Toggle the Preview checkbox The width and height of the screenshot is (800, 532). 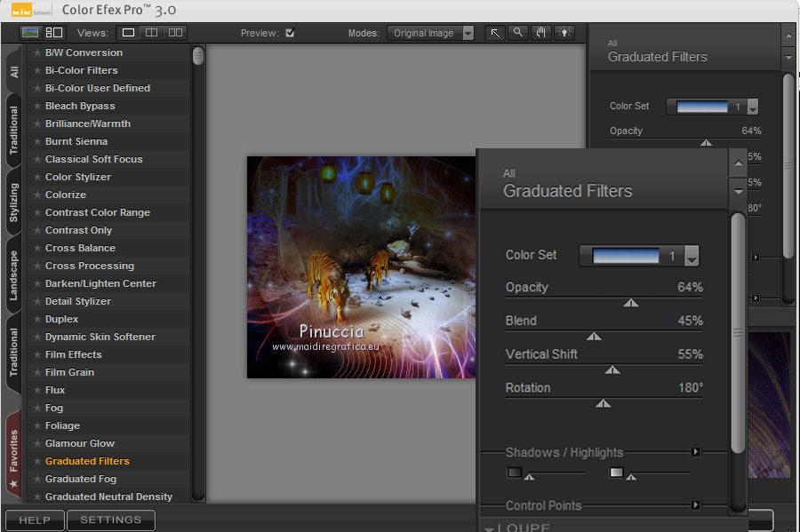[x=290, y=33]
